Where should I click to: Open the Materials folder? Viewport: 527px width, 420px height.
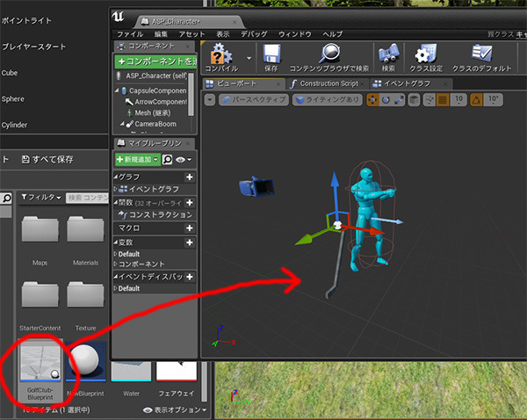(85, 229)
